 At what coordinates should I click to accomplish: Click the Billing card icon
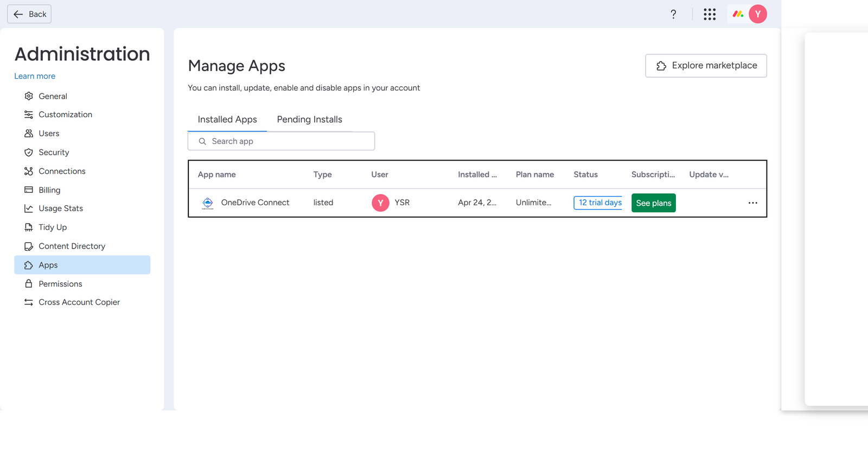[x=29, y=190]
